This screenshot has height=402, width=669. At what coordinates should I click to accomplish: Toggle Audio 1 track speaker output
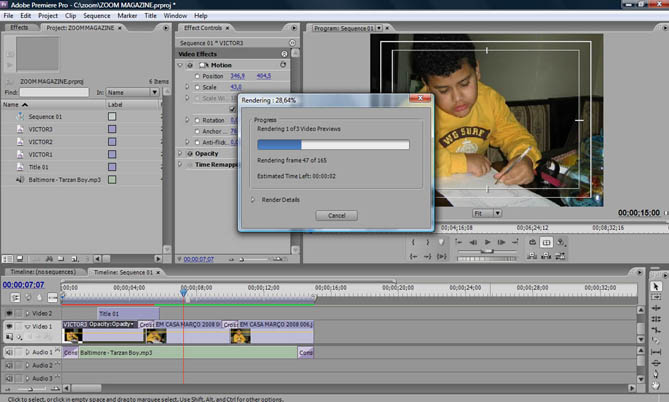coord(10,352)
